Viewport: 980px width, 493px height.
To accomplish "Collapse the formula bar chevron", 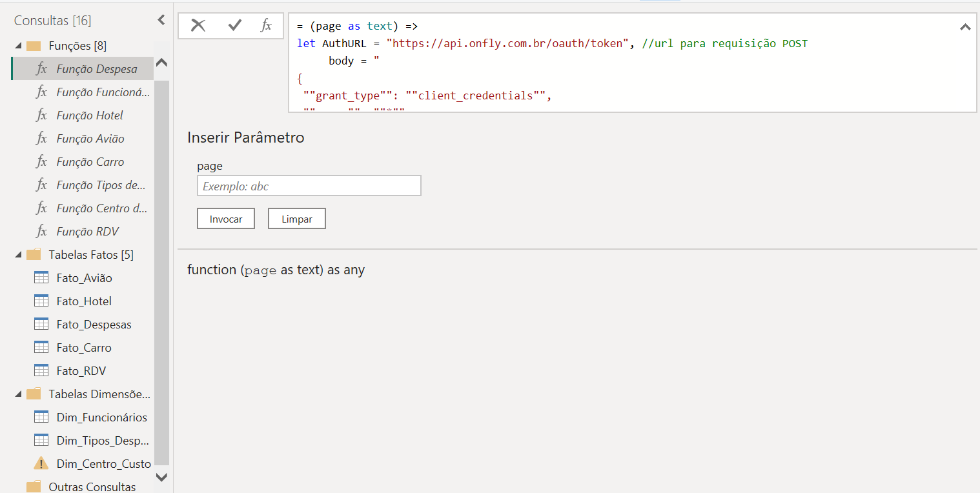I will pyautogui.click(x=965, y=27).
